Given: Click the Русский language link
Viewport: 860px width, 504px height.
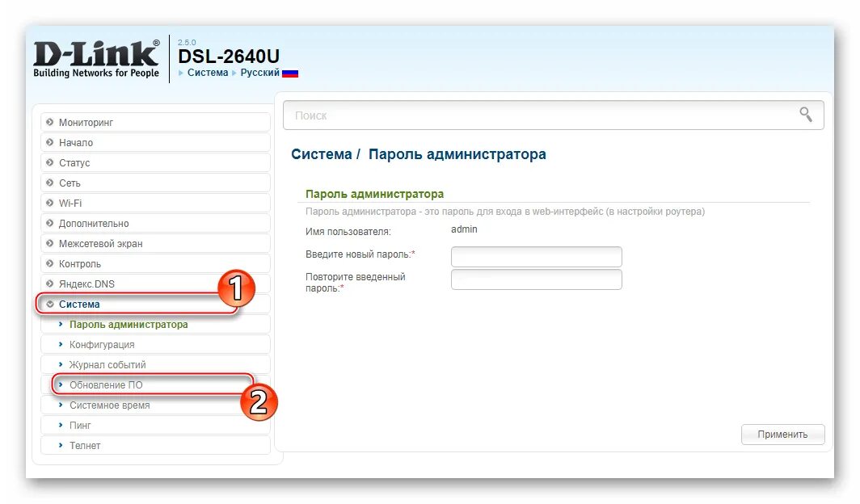Looking at the screenshot, I should pyautogui.click(x=260, y=73).
